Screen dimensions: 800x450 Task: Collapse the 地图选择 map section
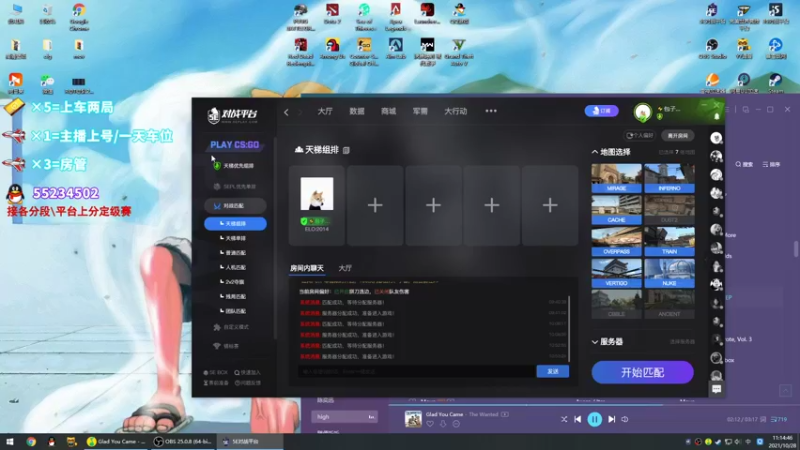point(595,152)
